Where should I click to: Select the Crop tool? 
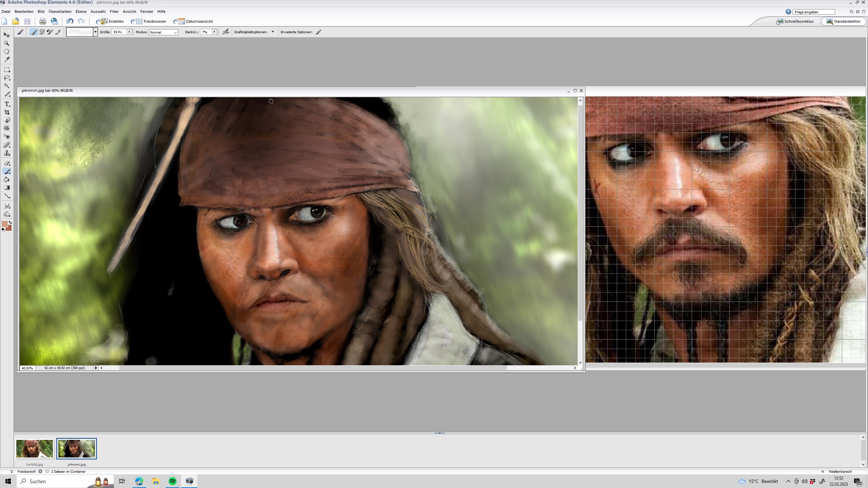click(6, 112)
